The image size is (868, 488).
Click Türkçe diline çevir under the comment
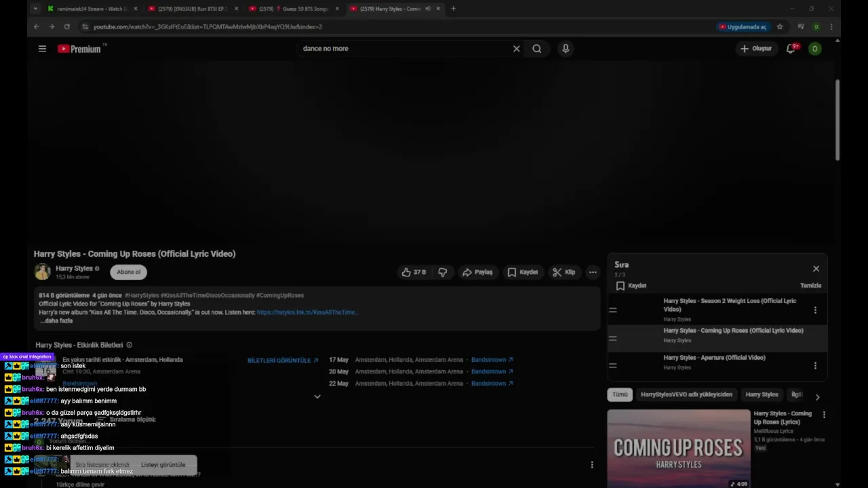pyautogui.click(x=80, y=485)
